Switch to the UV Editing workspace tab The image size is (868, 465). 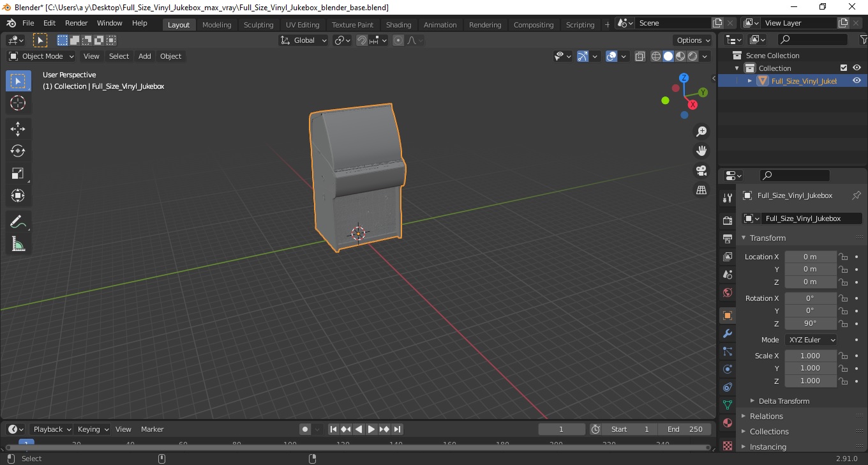[x=303, y=25]
